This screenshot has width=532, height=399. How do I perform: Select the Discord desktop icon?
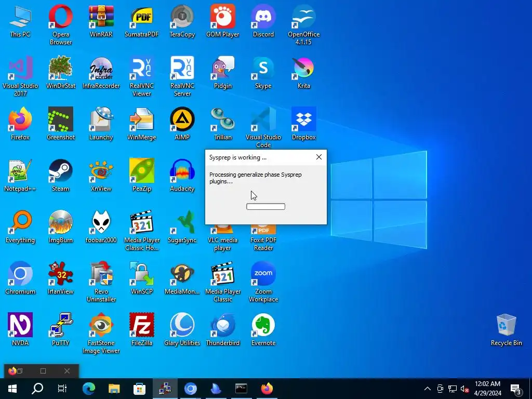click(263, 20)
